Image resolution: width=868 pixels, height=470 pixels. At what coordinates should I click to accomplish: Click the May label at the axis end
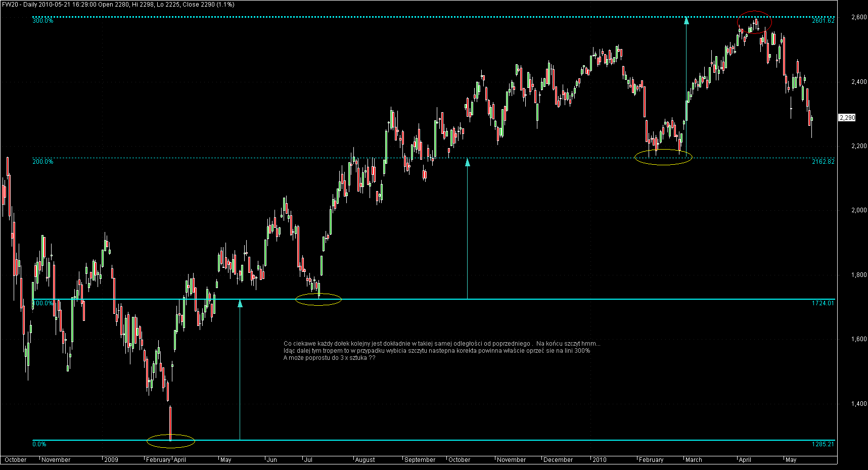[x=791, y=460]
